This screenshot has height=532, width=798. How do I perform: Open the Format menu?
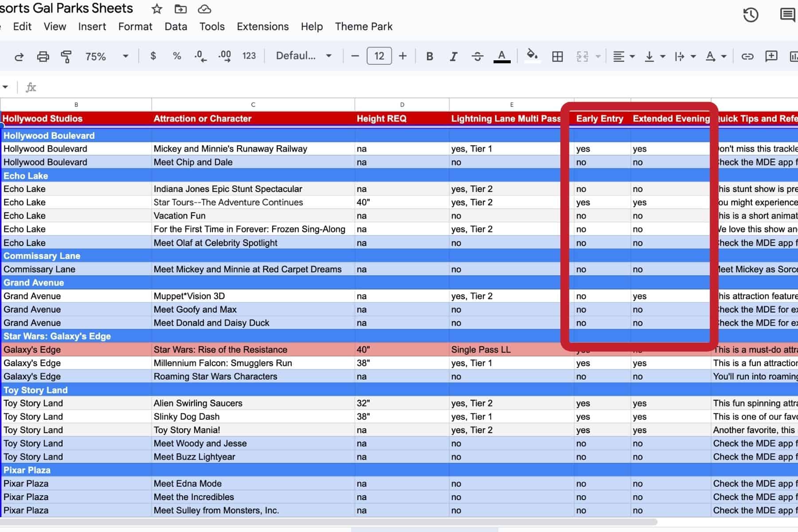(x=135, y=27)
